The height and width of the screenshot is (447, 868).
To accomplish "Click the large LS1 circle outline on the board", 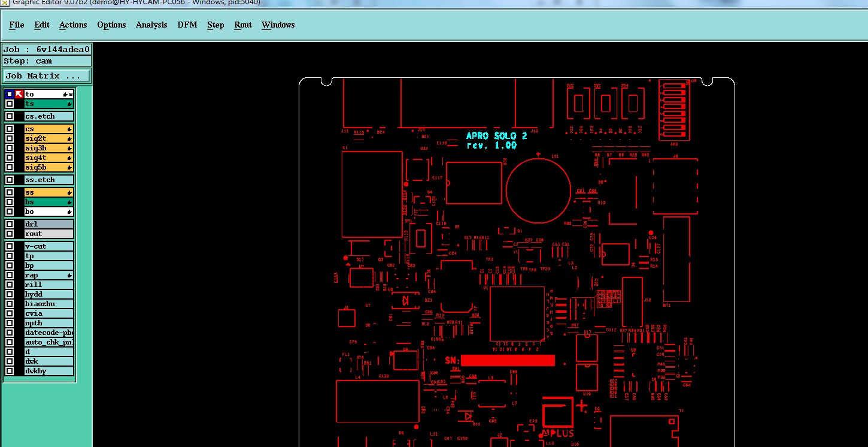I will pyautogui.click(x=539, y=192).
